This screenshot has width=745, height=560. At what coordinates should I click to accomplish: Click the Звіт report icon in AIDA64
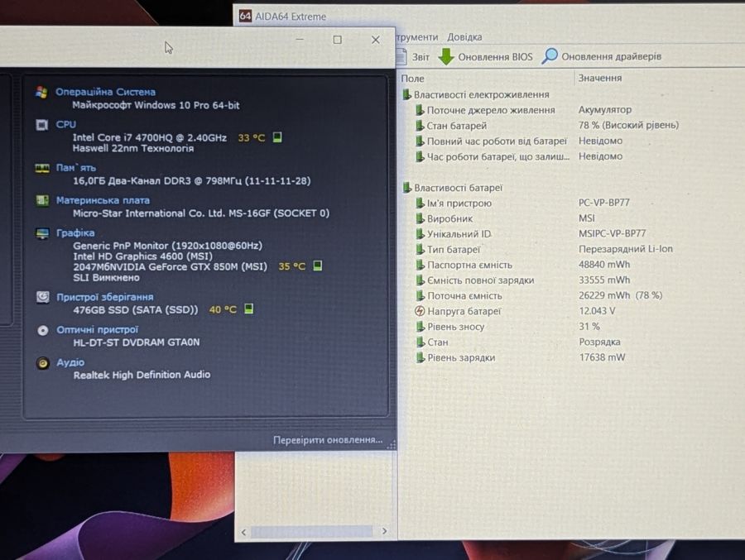coord(401,56)
